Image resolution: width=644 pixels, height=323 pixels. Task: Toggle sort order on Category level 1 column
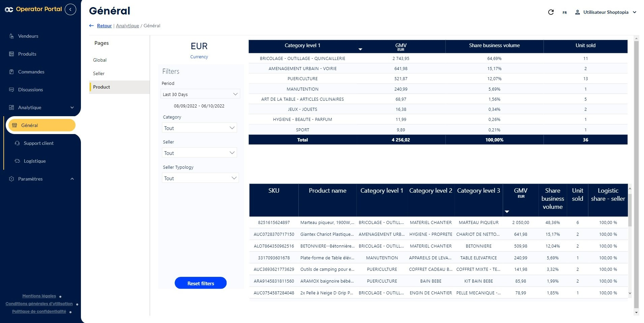[x=360, y=49]
